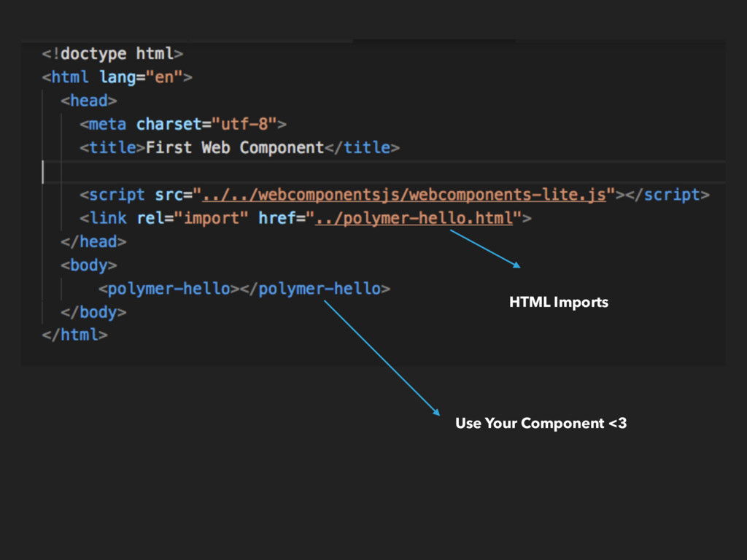Click the opening '<body>' tag
Viewport: 747px width, 560px height.
88,265
